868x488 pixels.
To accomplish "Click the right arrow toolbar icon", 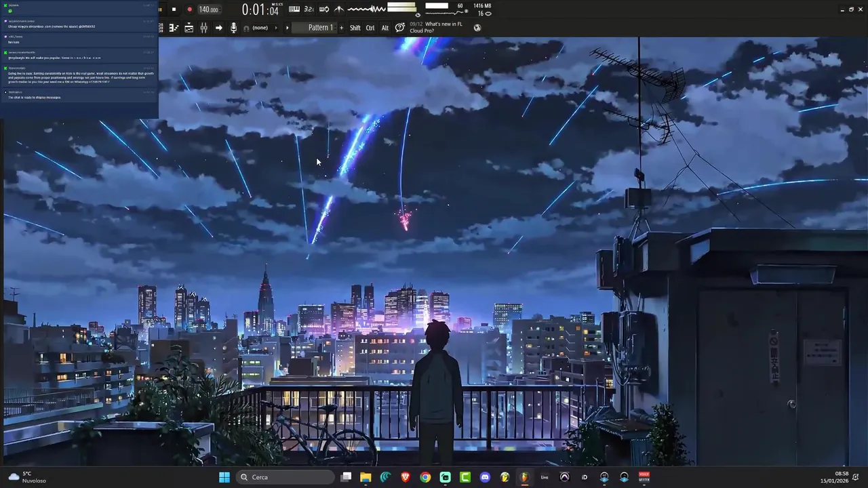I will 218,28.
